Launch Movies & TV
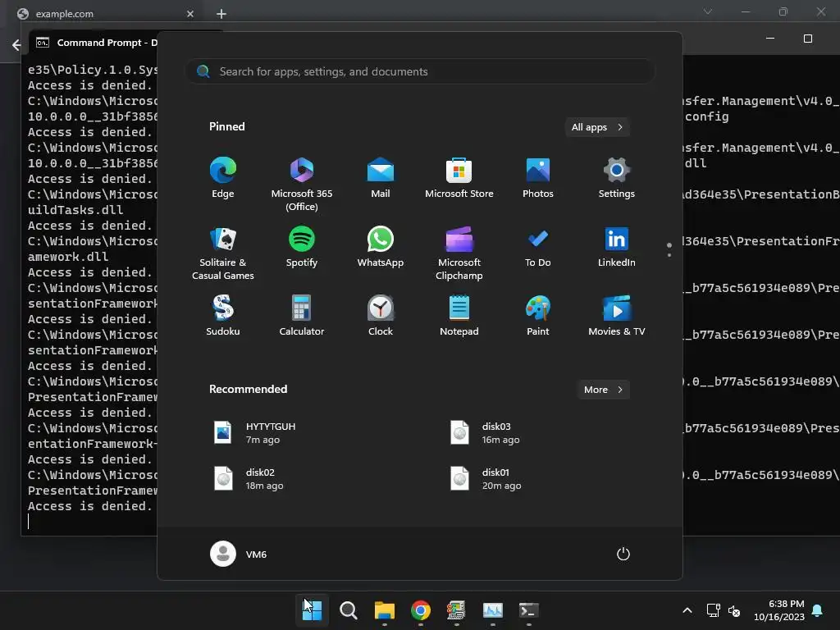Viewport: 840px width, 630px height. coord(617,316)
